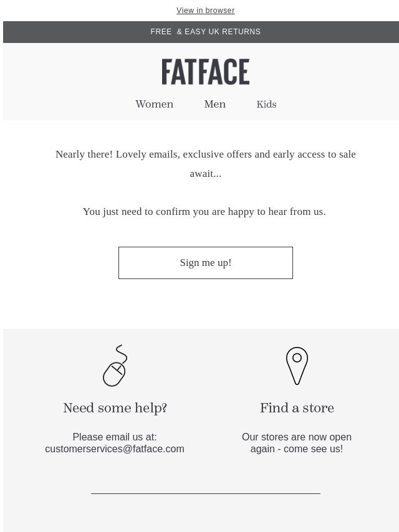Click the 'You just need to confirm' sentence
This screenshot has width=399, height=532.
(204, 212)
